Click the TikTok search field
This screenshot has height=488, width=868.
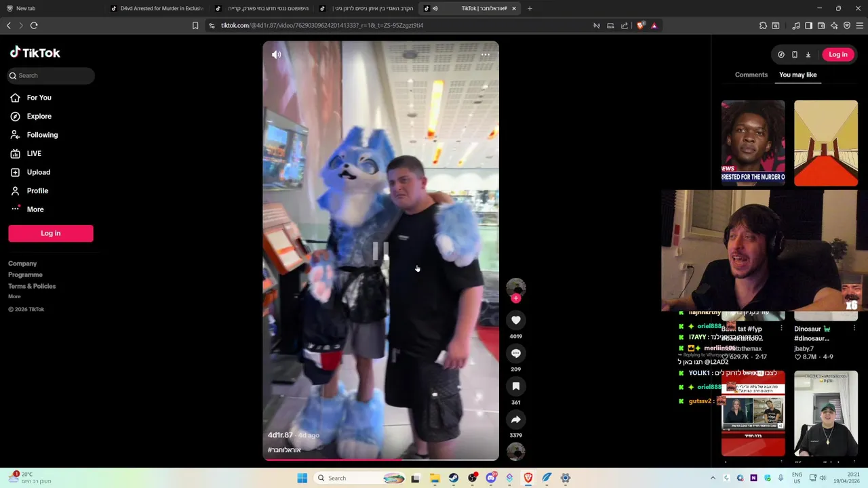(x=52, y=75)
